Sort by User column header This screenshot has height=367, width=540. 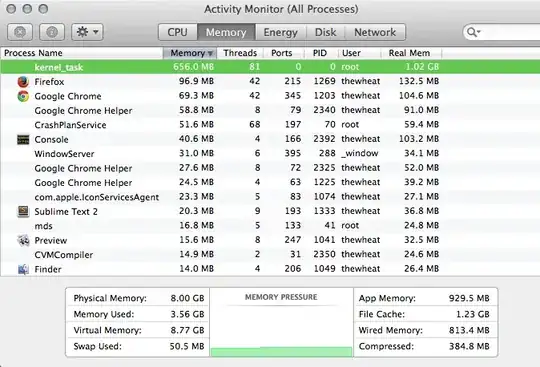tap(359, 53)
